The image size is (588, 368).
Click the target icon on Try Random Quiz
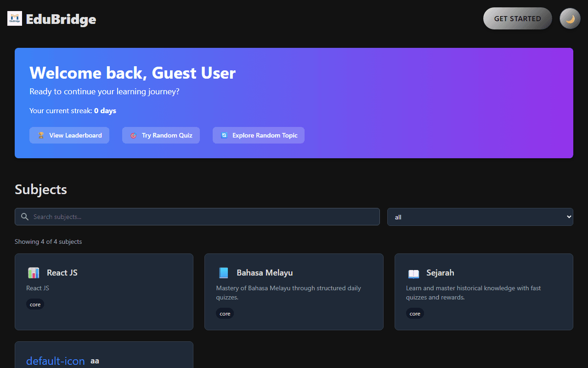pos(133,135)
